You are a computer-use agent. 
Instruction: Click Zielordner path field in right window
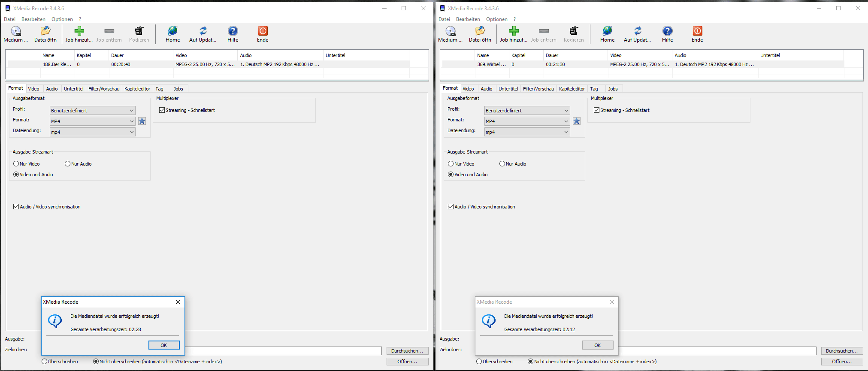pos(717,351)
